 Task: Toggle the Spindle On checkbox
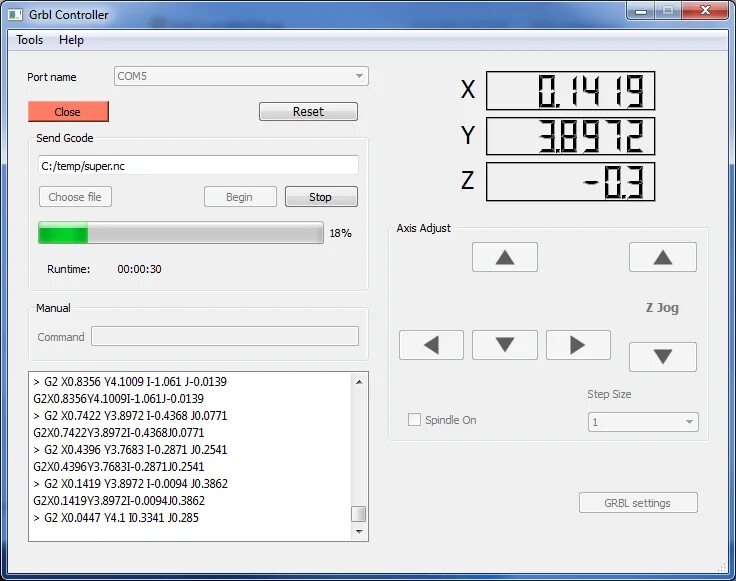tap(414, 420)
